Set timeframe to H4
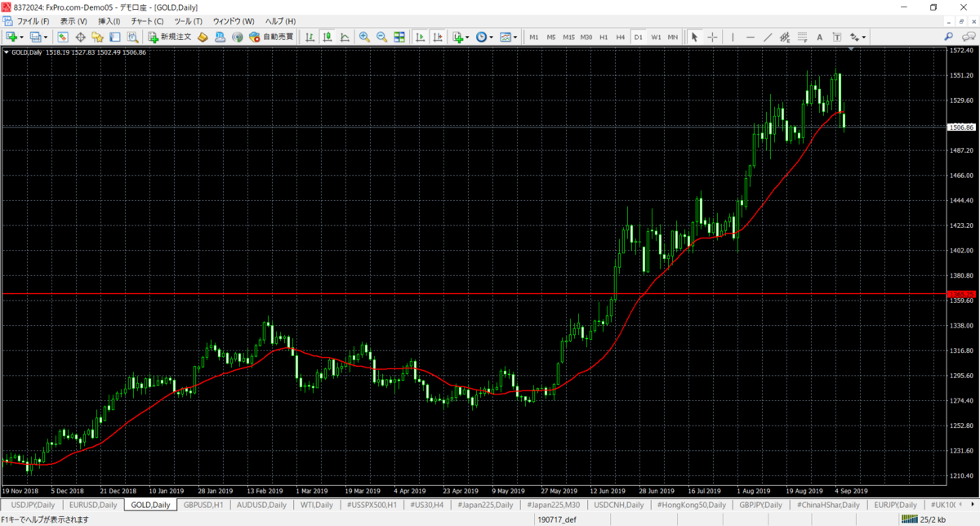Viewport: 980px width, 526px height. click(x=621, y=37)
